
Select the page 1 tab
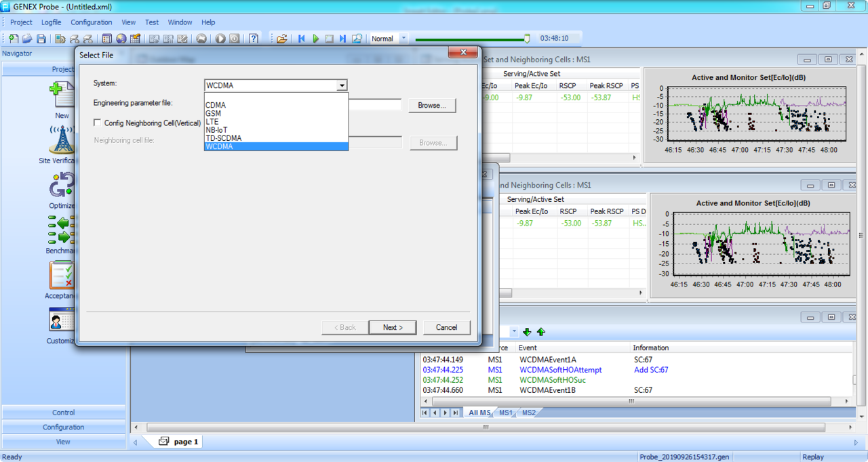178,442
